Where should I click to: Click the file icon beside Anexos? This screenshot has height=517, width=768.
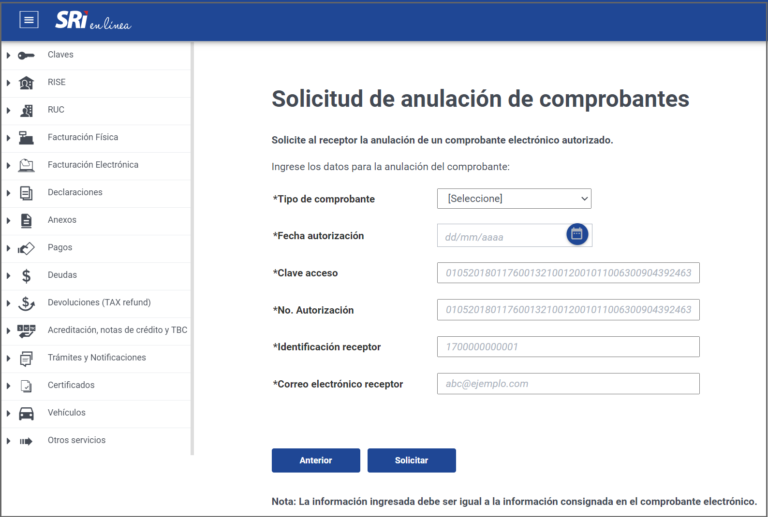pyautogui.click(x=26, y=221)
